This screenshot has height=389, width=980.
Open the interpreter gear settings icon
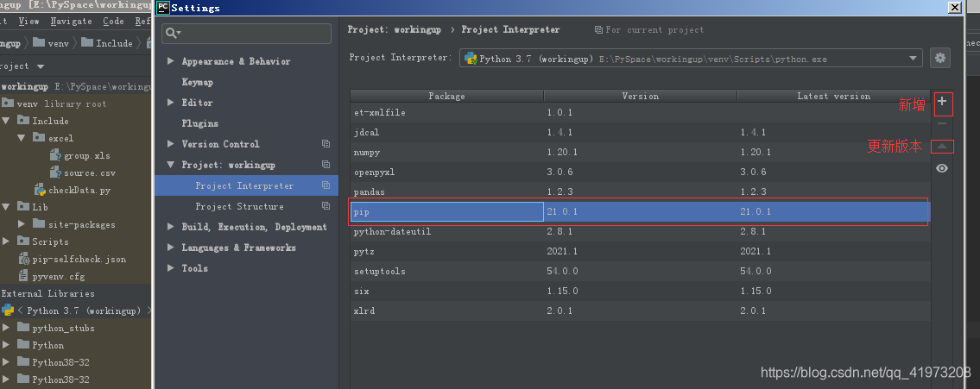tap(940, 58)
